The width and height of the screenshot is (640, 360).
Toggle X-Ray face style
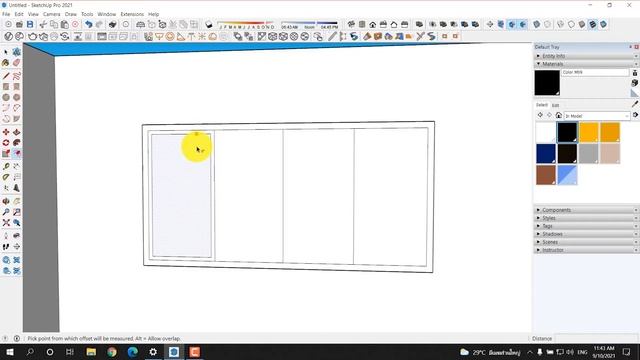pos(537,24)
